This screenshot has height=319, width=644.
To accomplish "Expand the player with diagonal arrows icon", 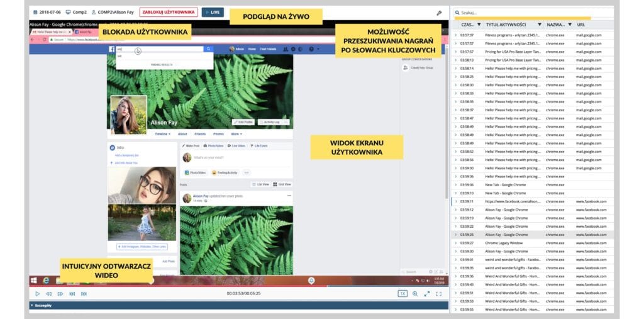I will [427, 294].
